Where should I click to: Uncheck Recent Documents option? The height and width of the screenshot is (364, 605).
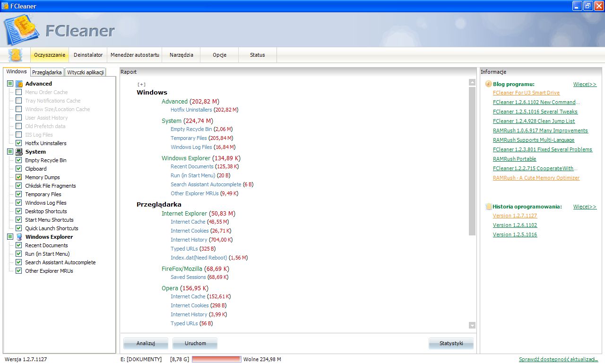(x=18, y=245)
